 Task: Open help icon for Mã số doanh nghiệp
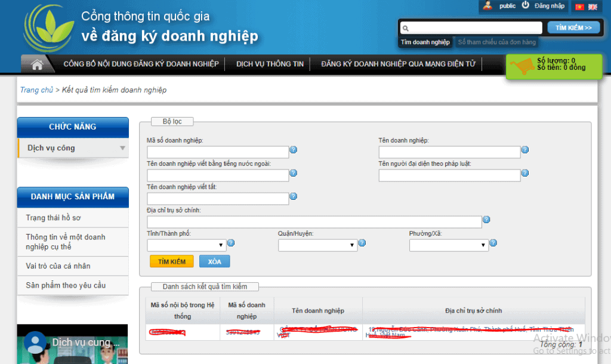coord(294,150)
